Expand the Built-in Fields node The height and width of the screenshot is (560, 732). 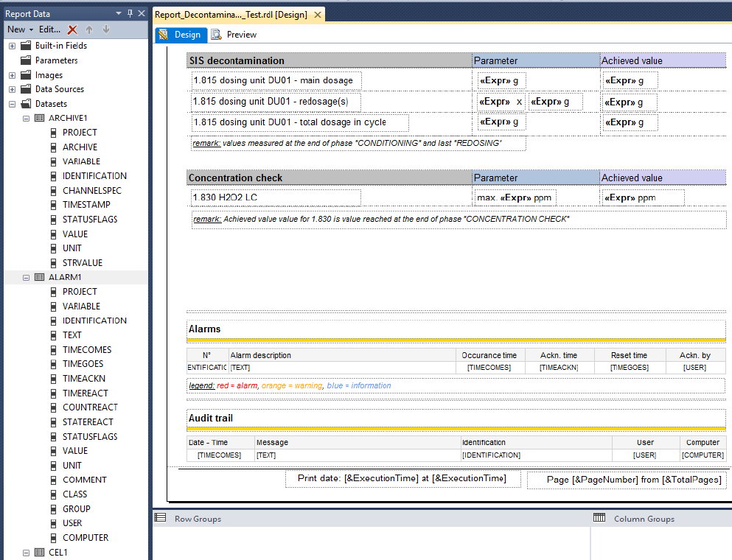pyautogui.click(x=12, y=46)
